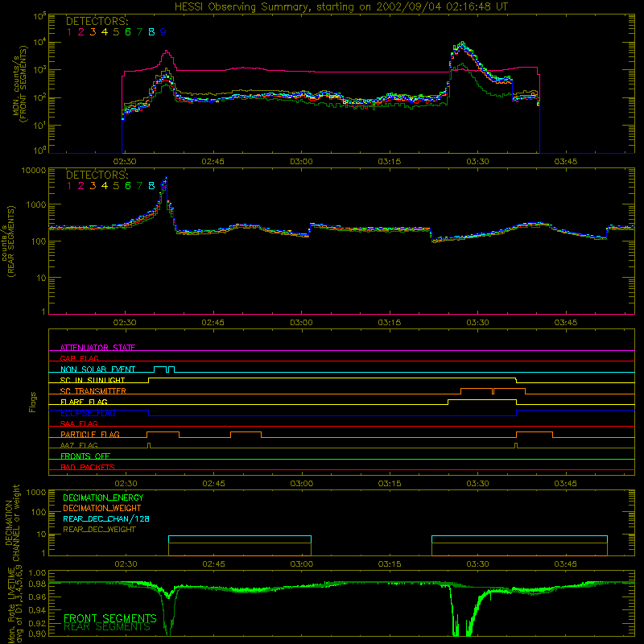Click the FLARE_FLAG label
The width and height of the screenshot is (644, 644).
coord(84,402)
